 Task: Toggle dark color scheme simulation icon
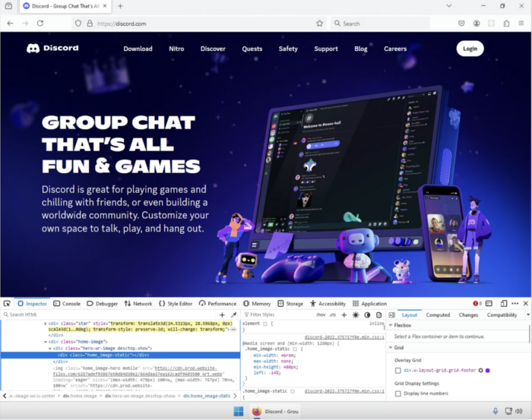pos(367,315)
